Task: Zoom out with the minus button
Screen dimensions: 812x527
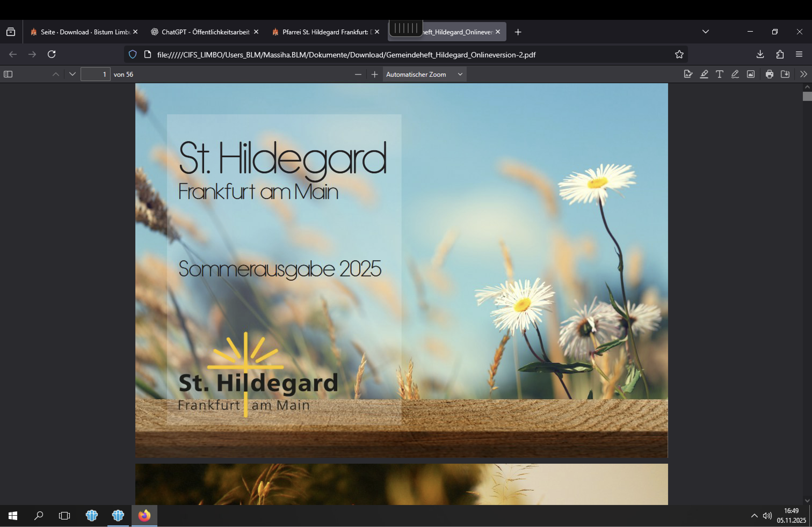Action: click(x=358, y=74)
